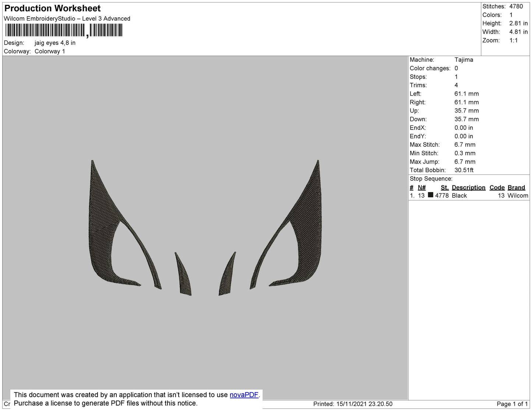This screenshot has height=411, width=532.
Task: Click Total Bobbin value 30.51ft
Action: (464, 170)
